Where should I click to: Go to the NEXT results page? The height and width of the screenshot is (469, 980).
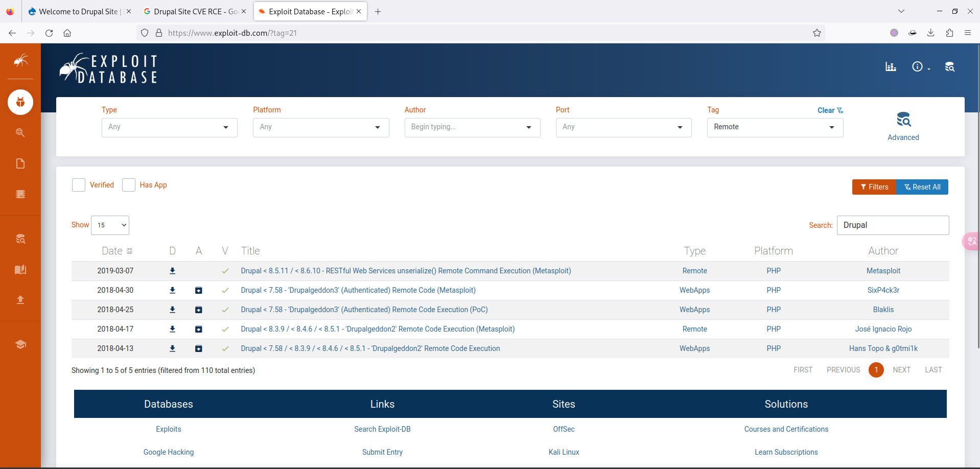(902, 370)
